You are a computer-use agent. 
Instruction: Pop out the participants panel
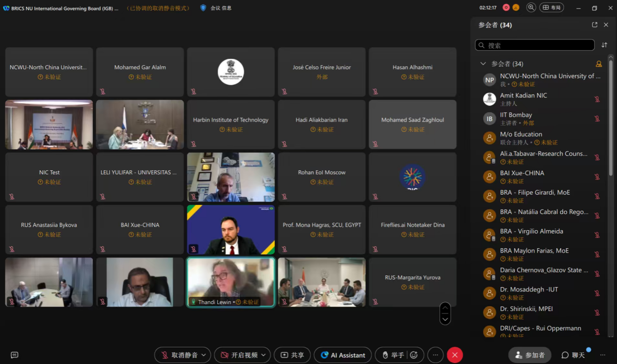(x=595, y=25)
